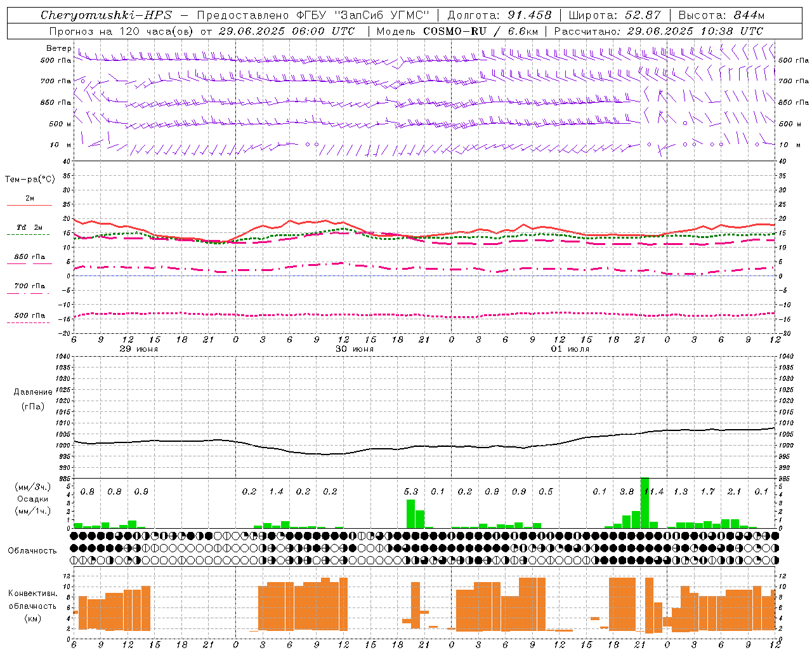Screen dimensions: 812x650
Task: Click the (мм/3ч.) units label
Action: tap(33, 487)
